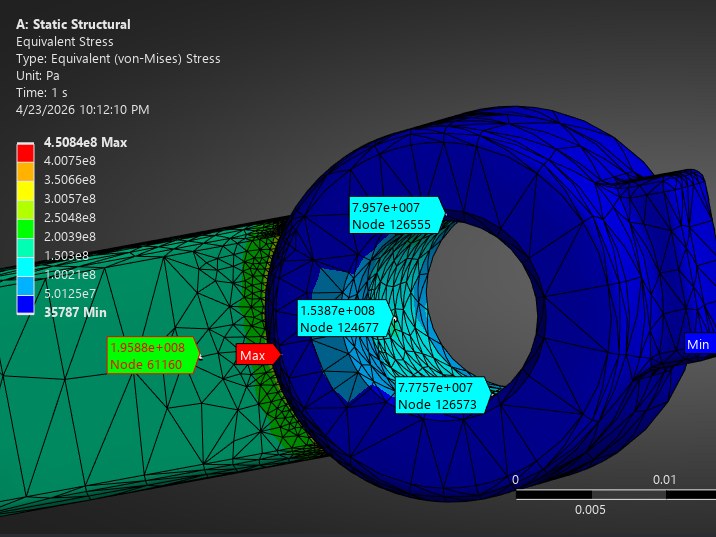Select the Node 61160 probe label
This screenshot has height=537, width=716.
(153, 356)
